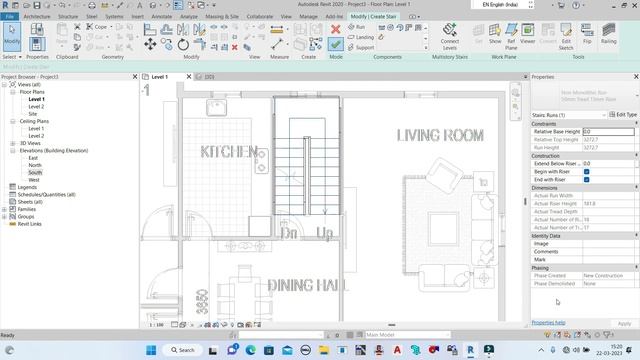Click the red Delete icon in Modify panel
The image size is (640, 360).
[x=235, y=47]
